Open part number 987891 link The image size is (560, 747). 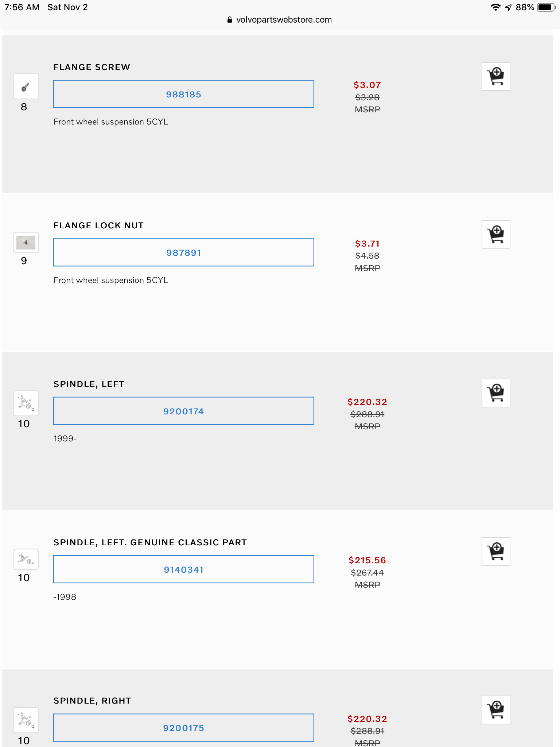click(184, 253)
